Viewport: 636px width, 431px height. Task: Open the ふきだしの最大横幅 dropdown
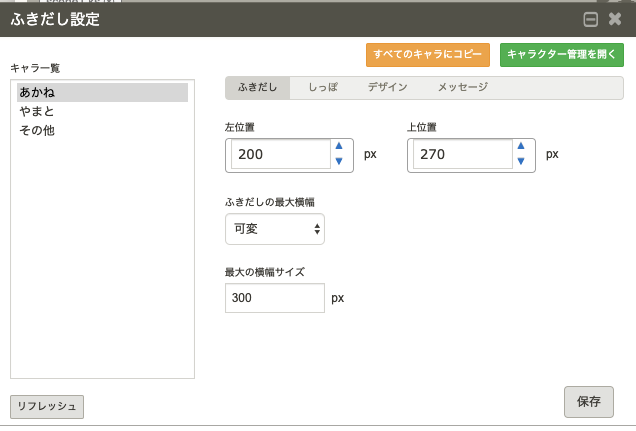tap(275, 229)
